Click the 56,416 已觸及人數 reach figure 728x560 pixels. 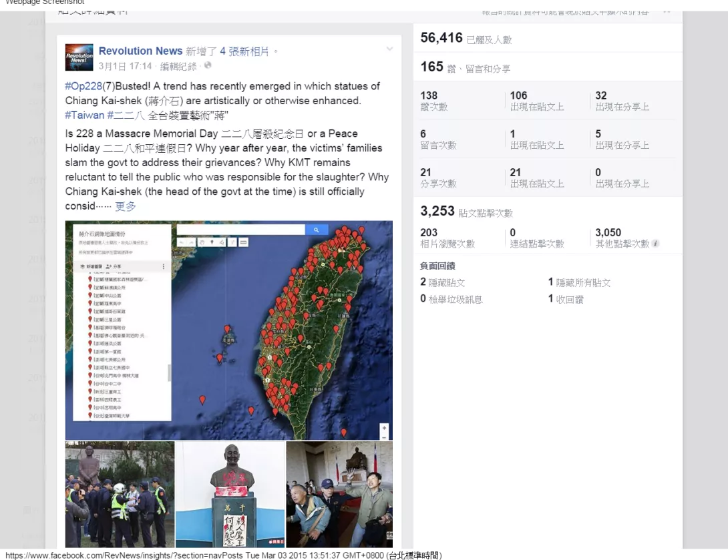coord(466,38)
